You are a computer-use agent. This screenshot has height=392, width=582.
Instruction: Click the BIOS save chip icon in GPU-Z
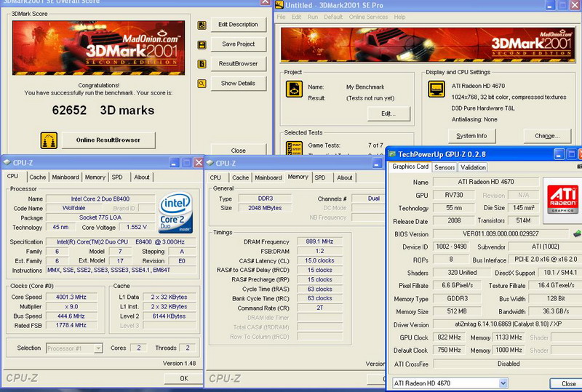[x=577, y=234]
